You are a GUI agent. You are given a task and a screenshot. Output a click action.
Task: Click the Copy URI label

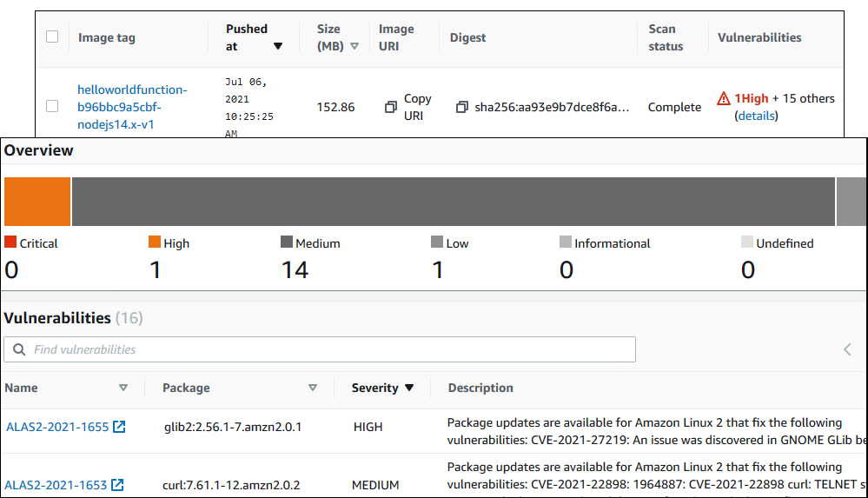[x=417, y=107]
